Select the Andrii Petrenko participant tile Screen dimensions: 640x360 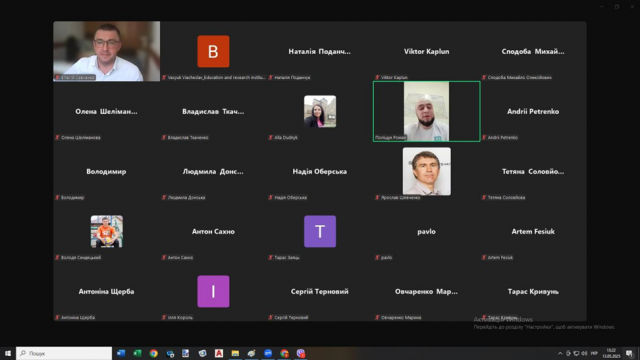(533, 111)
